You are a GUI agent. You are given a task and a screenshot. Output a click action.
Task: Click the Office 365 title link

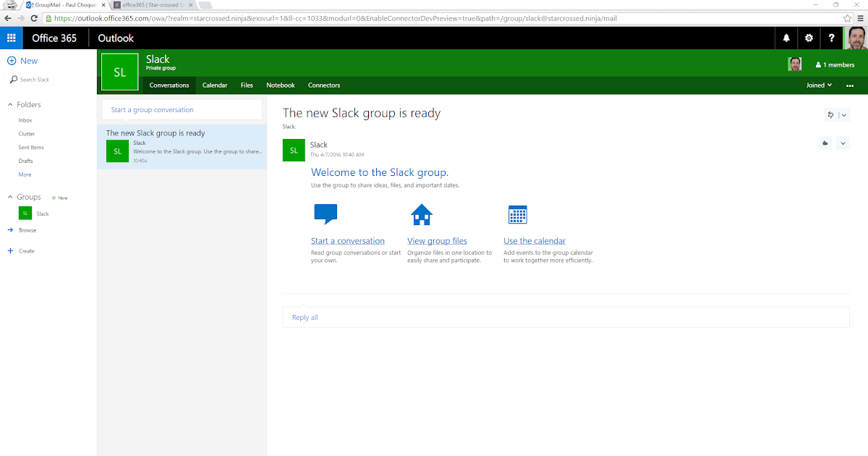tap(54, 38)
